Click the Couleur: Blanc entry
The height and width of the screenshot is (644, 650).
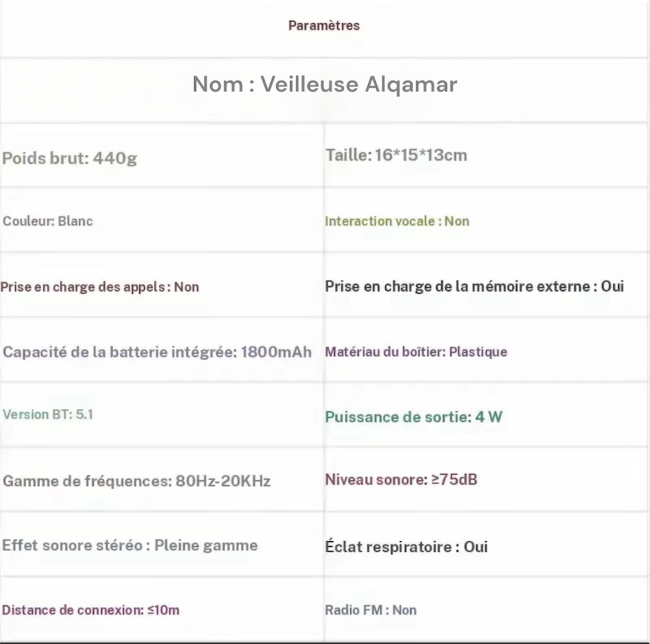click(48, 221)
